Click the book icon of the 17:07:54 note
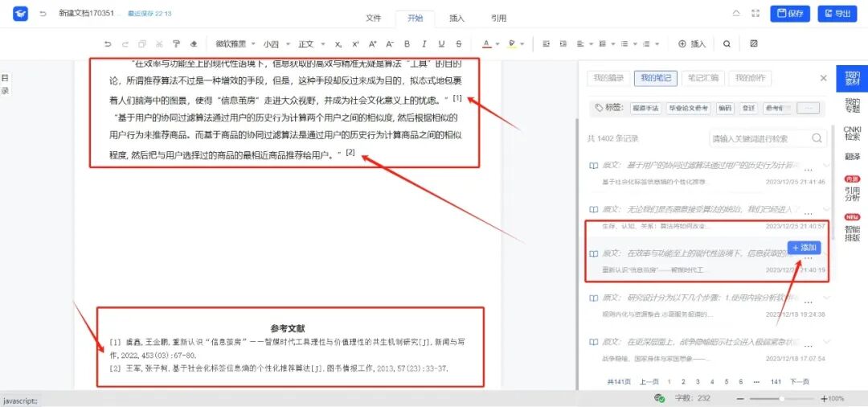 (x=593, y=342)
